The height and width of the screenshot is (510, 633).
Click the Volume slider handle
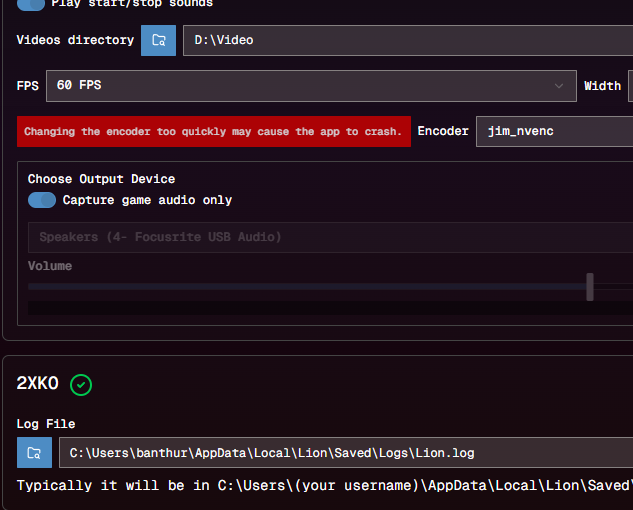(x=590, y=286)
